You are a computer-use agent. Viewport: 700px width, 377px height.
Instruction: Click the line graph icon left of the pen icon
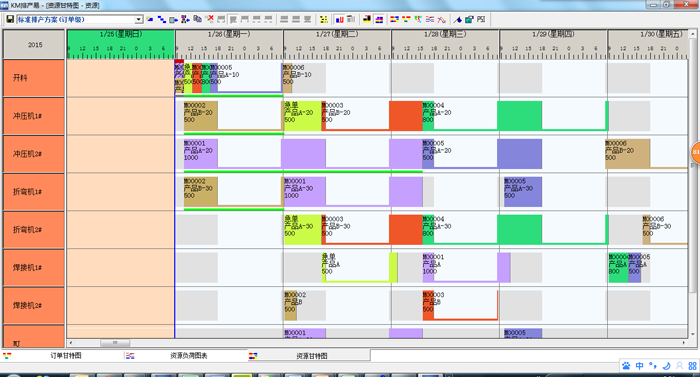442,19
